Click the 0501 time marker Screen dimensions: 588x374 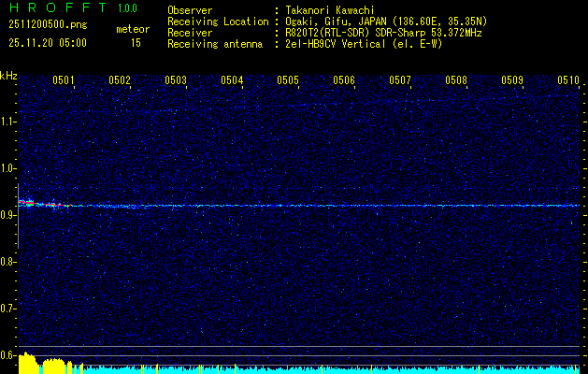point(63,80)
